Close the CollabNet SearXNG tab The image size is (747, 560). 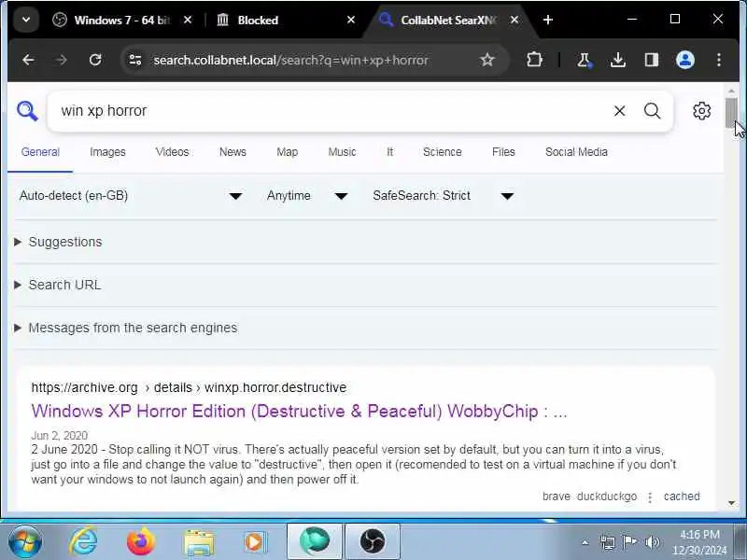(x=514, y=20)
